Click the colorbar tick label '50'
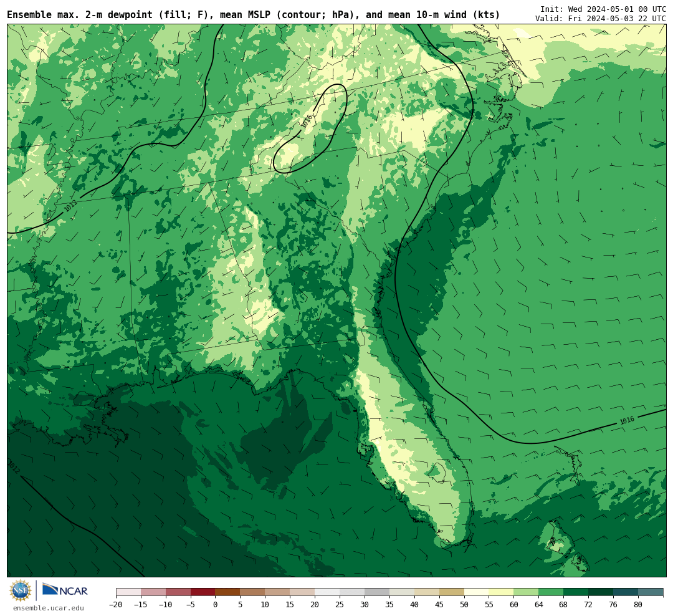 point(464,605)
